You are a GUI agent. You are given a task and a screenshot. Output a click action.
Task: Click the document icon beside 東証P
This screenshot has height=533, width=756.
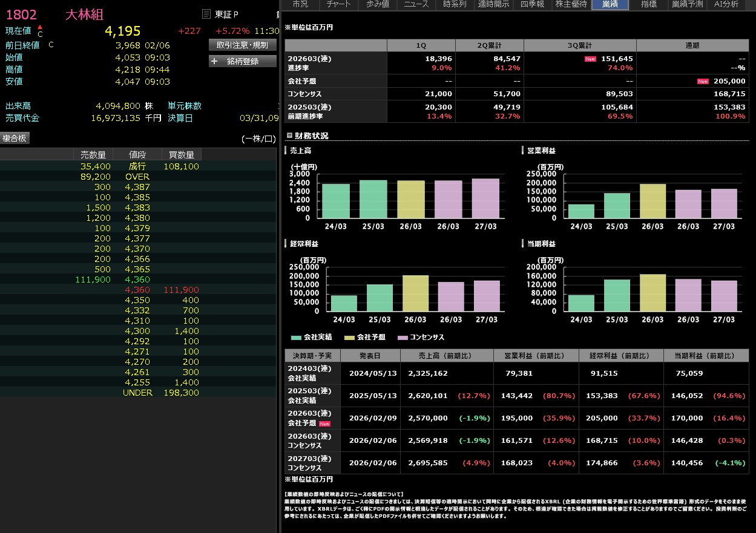tap(206, 14)
